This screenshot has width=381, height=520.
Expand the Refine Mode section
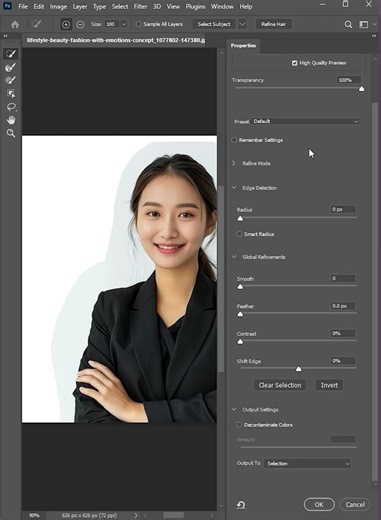(x=234, y=163)
